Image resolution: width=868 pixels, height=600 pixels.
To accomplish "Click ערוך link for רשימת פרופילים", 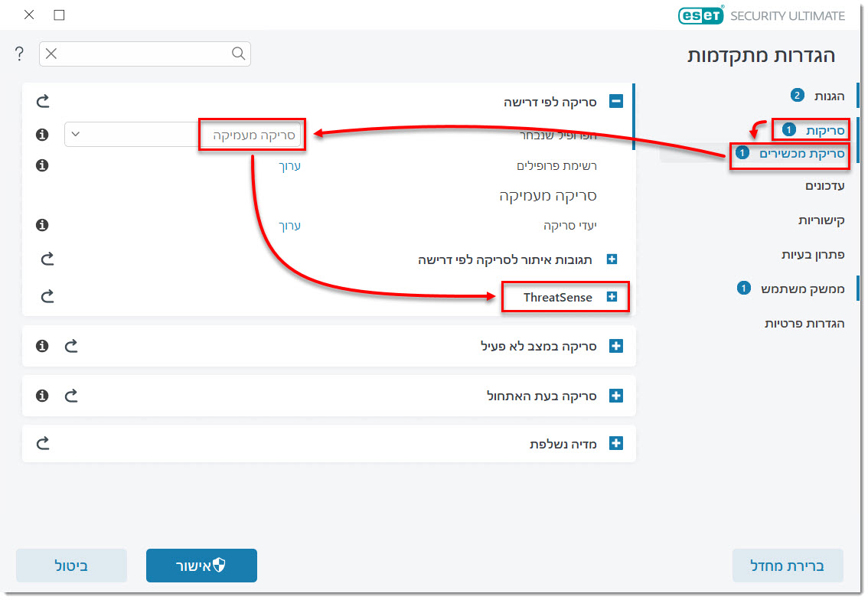I will tap(289, 166).
